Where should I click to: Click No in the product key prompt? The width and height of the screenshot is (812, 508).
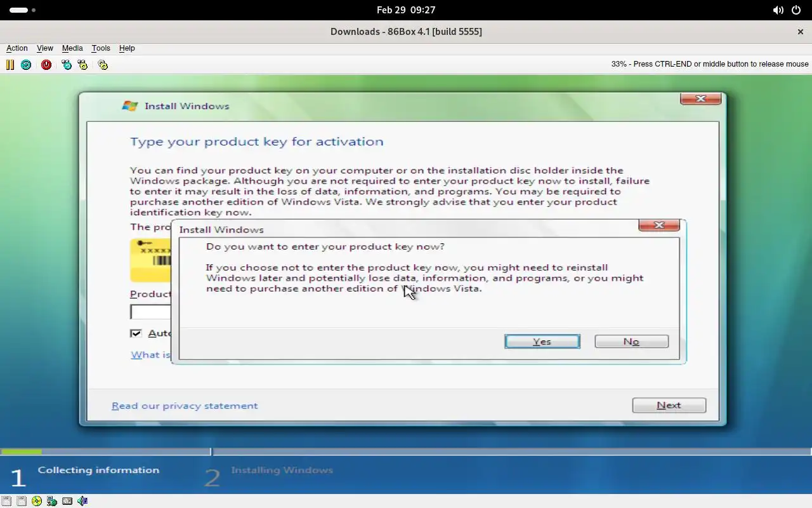tap(631, 342)
